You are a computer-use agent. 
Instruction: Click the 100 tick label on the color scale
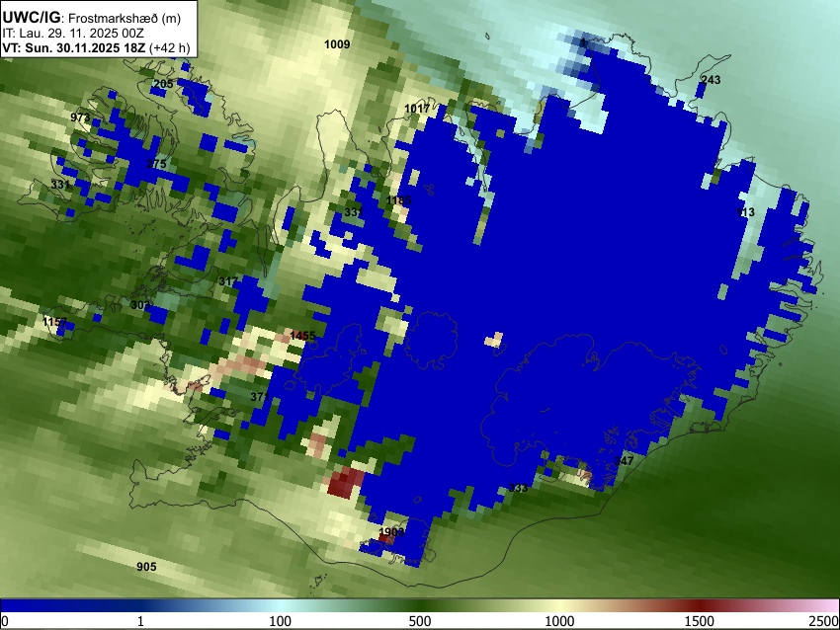point(281,621)
